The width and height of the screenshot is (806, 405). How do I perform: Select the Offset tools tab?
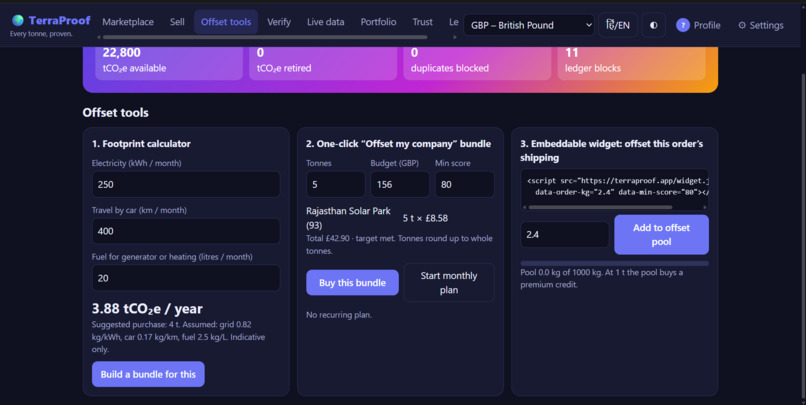(x=226, y=22)
